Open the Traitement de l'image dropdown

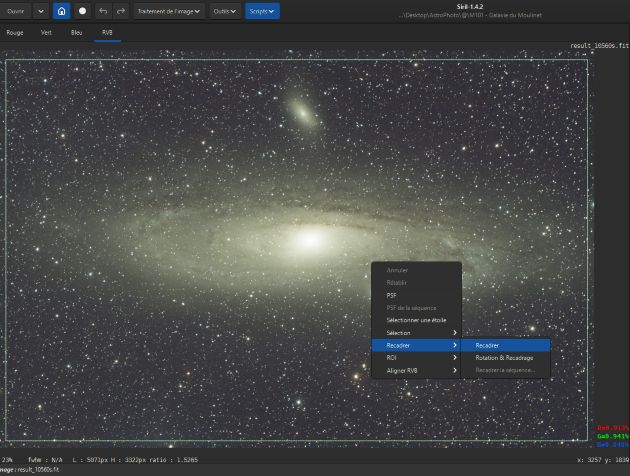(x=168, y=11)
